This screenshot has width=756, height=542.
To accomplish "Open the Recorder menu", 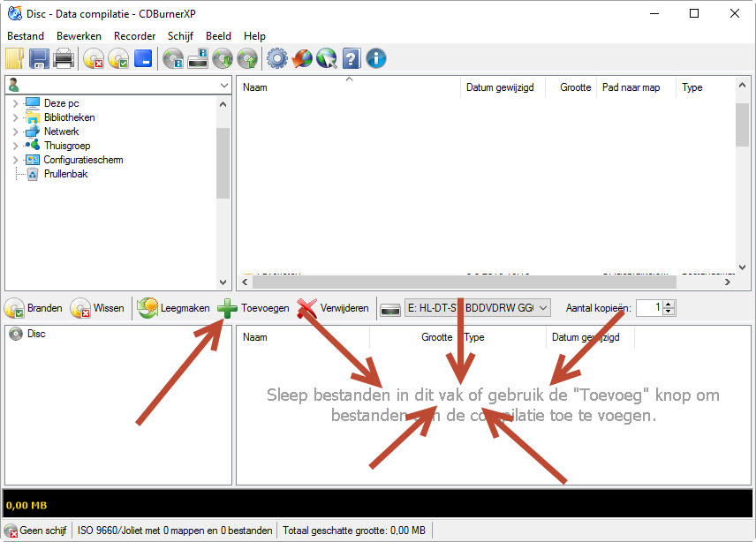I will click(134, 36).
